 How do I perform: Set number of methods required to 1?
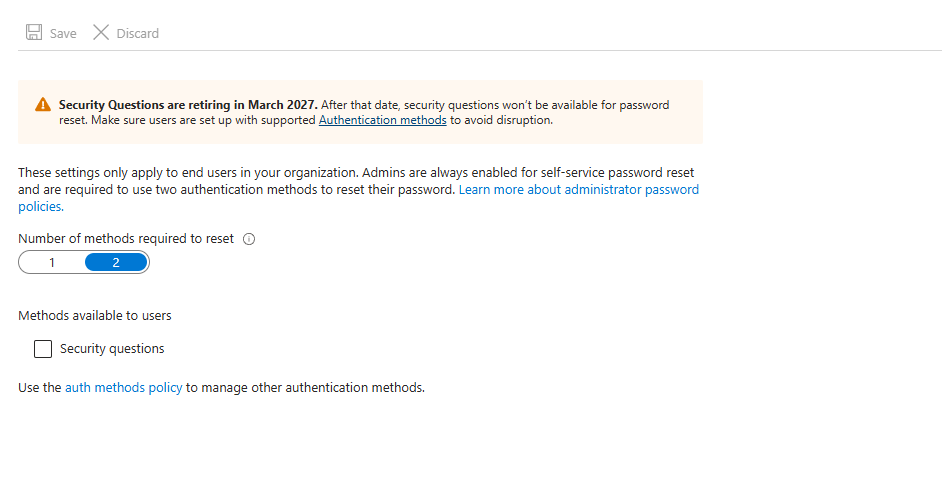click(52, 263)
